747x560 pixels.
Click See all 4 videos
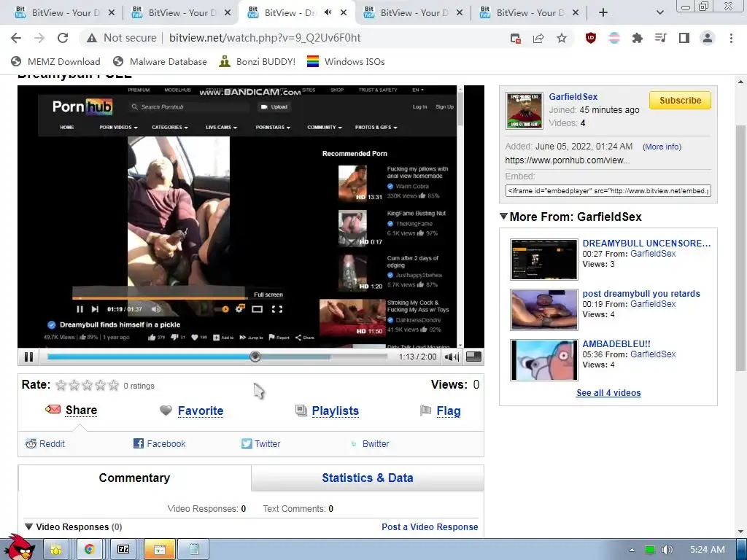[608, 393]
